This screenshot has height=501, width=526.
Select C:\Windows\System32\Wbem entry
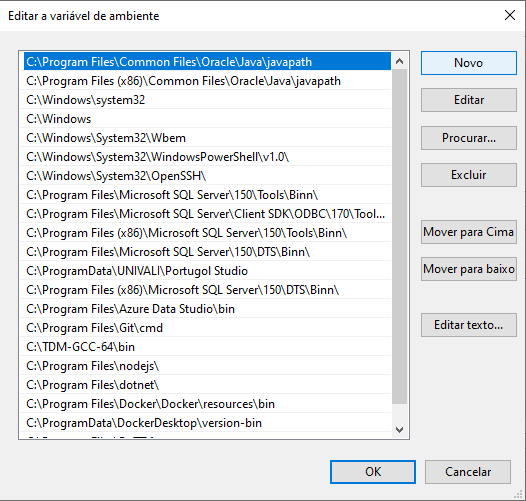click(x=205, y=138)
